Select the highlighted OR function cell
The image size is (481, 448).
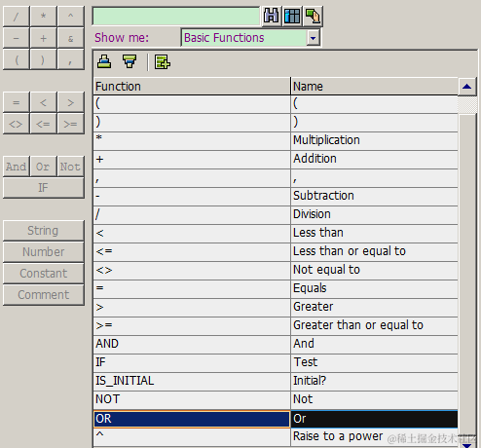click(192, 419)
